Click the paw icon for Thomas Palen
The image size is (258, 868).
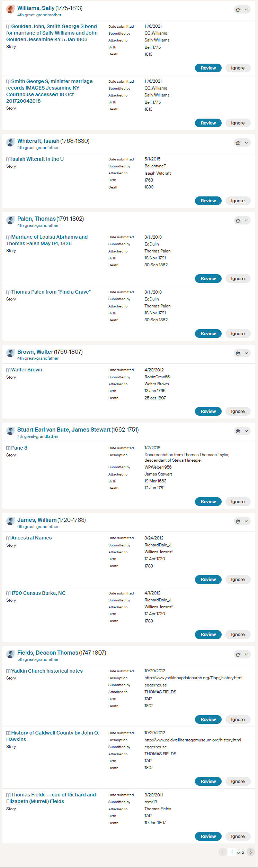tap(238, 220)
